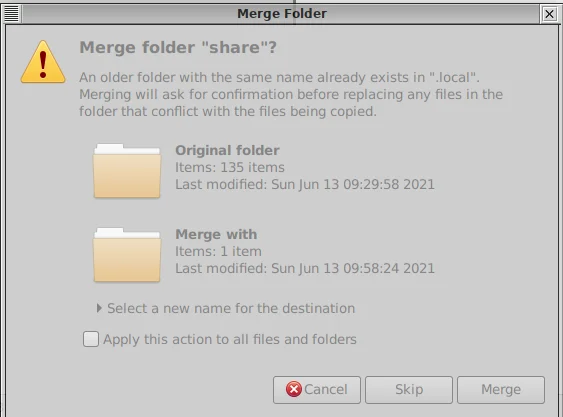
Task: Click the Original folder icon
Action: pyautogui.click(x=127, y=171)
